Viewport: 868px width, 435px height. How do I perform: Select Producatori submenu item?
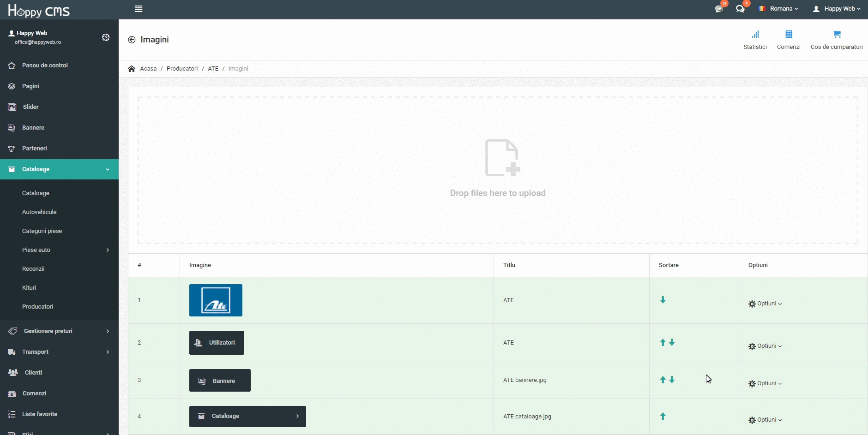click(38, 307)
